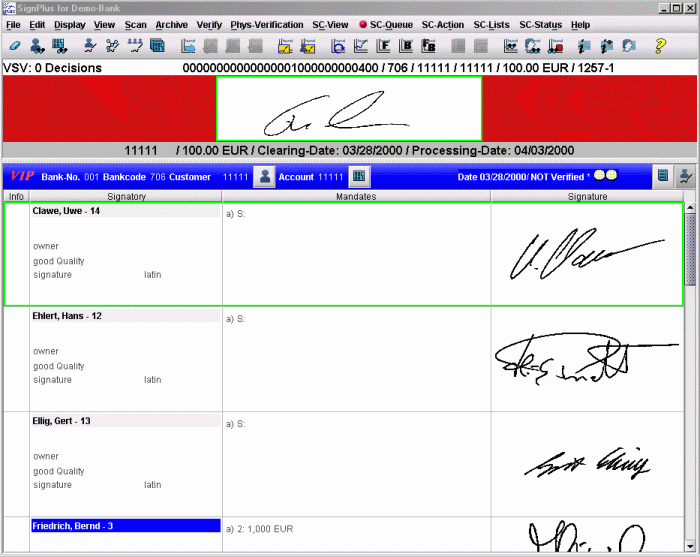Select the Friedrich, Bernd - 3 signatory row

click(125, 525)
